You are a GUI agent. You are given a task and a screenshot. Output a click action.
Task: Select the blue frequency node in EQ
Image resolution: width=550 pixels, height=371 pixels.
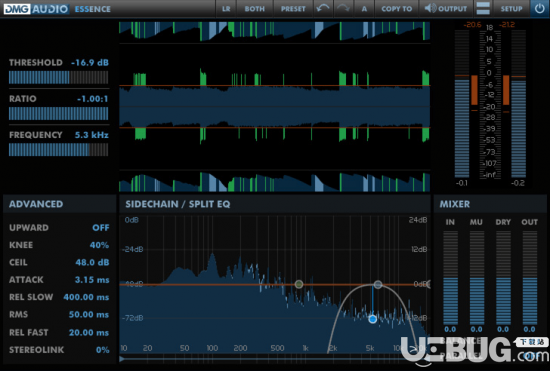point(373,319)
